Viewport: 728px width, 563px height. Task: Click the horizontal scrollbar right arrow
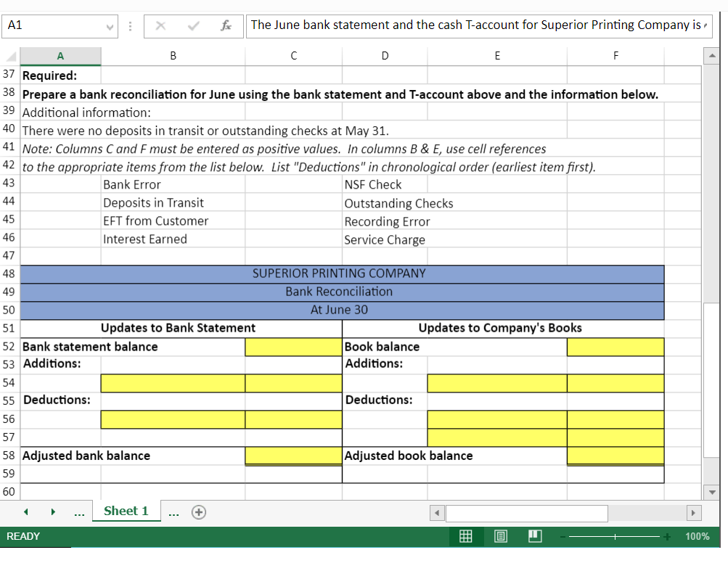tap(693, 513)
